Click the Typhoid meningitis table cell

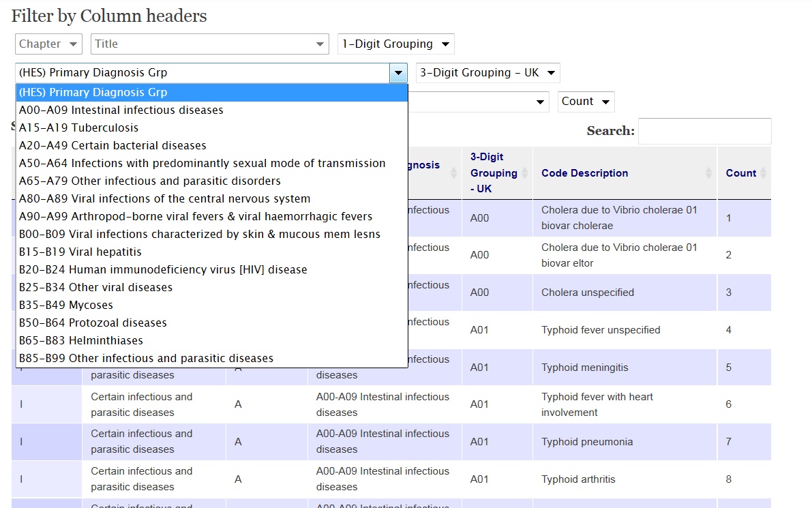click(x=584, y=368)
